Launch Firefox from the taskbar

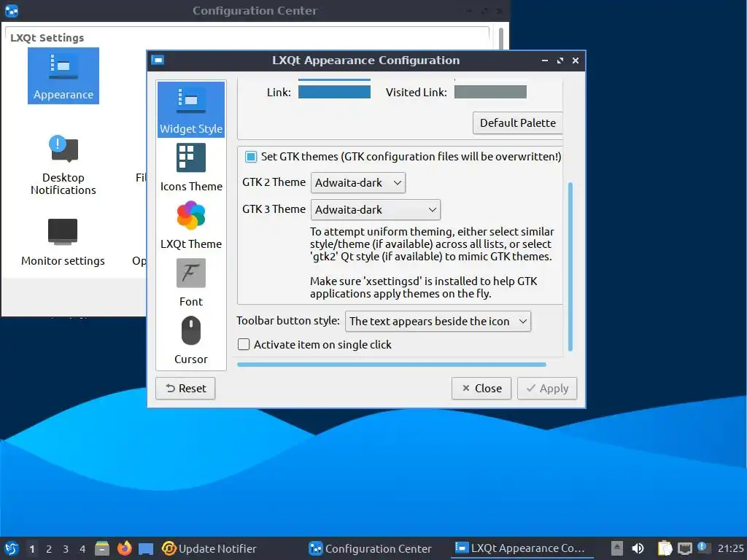point(124,548)
